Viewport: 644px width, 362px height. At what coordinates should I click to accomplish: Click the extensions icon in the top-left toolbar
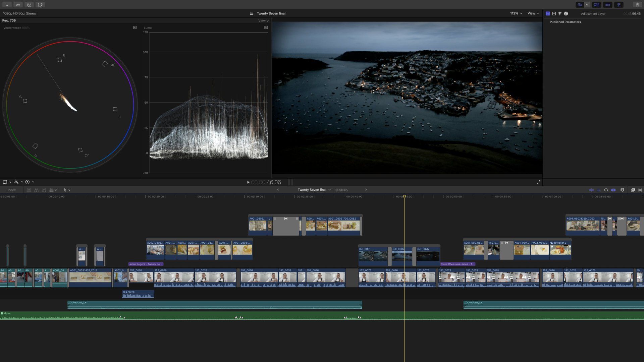[x=40, y=5]
